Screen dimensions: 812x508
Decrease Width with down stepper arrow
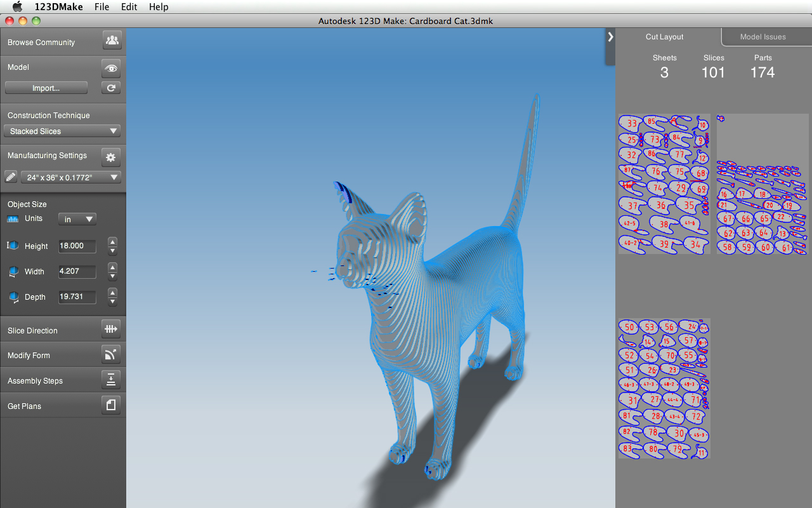pos(112,276)
